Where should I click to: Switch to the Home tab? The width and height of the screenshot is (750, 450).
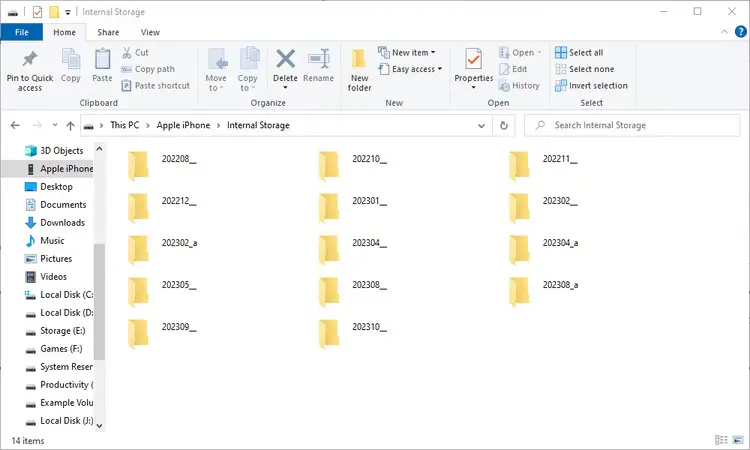point(64,32)
